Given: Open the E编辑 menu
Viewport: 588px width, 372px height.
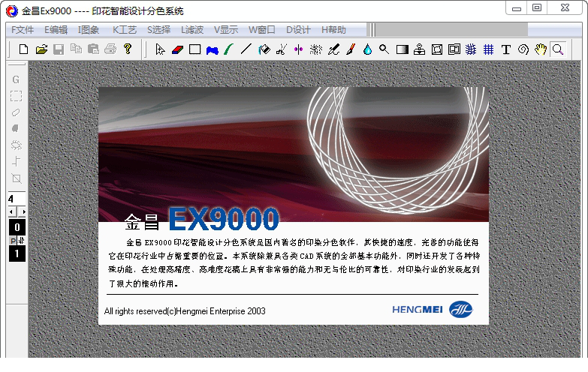Looking at the screenshot, I should tap(56, 29).
